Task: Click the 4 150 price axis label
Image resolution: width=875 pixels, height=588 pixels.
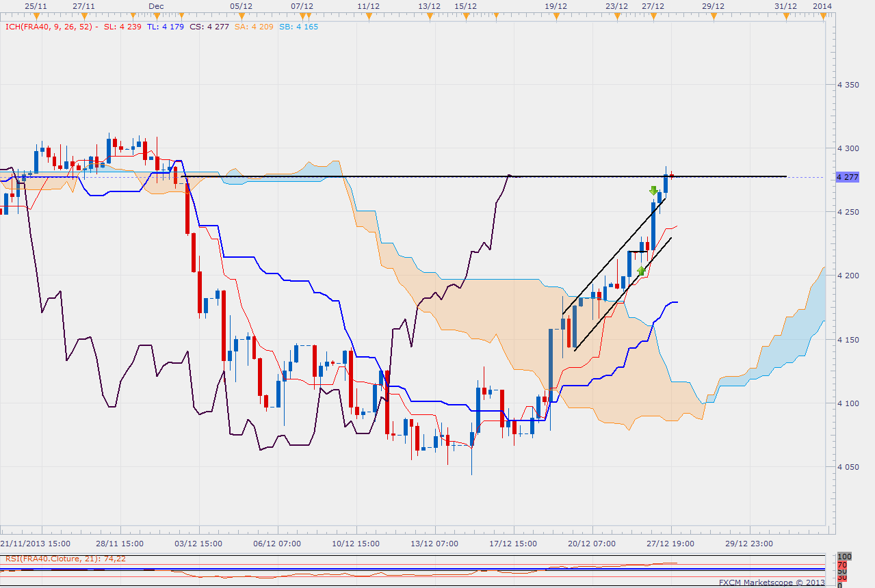Action: (848, 340)
